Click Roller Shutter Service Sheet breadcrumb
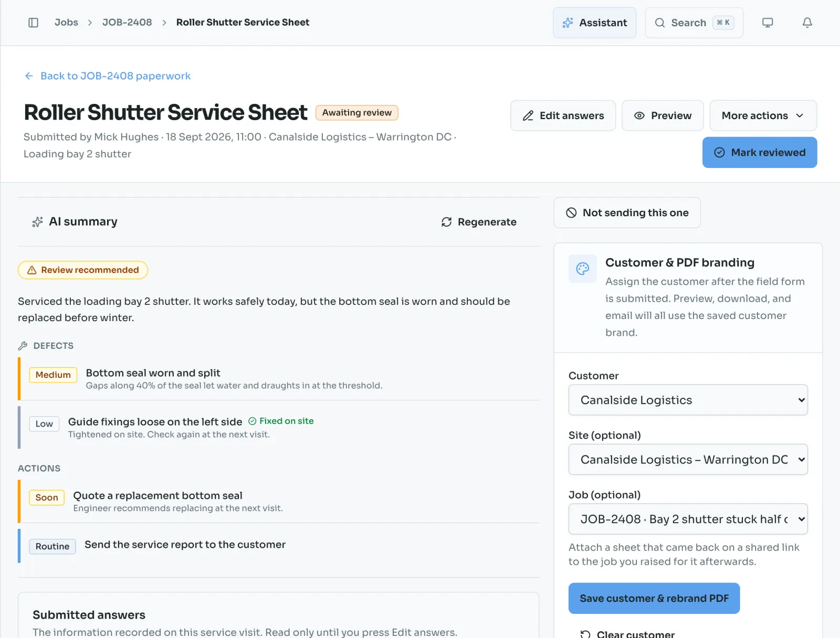Viewport: 840px width, 638px height. (243, 23)
